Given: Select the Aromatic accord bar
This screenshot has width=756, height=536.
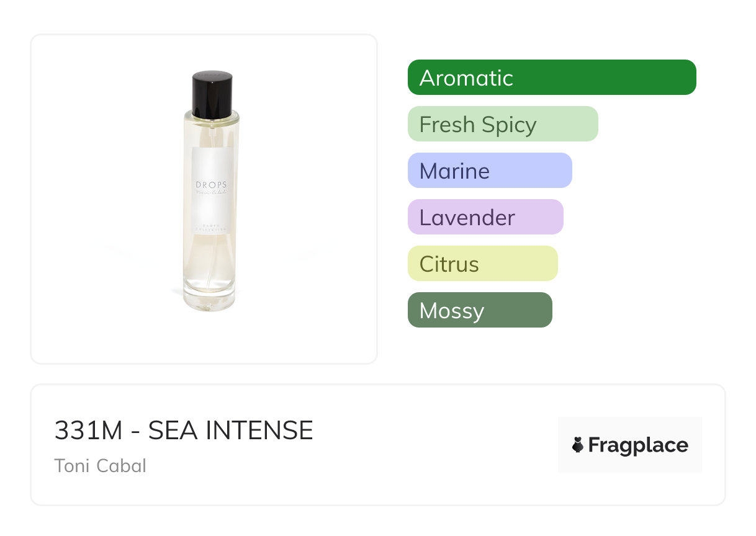Looking at the screenshot, I should pos(551,78).
